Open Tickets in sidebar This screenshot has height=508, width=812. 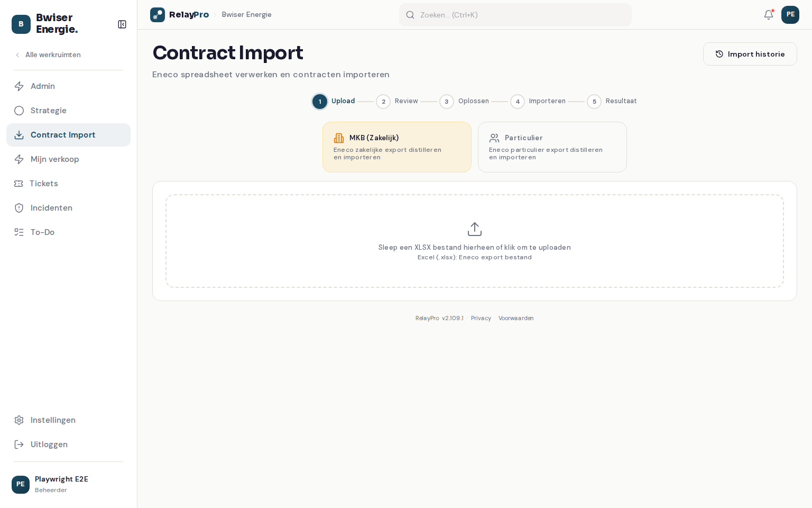click(x=68, y=184)
